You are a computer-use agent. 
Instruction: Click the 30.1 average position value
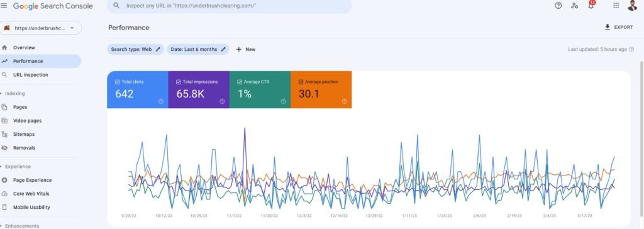(x=309, y=94)
